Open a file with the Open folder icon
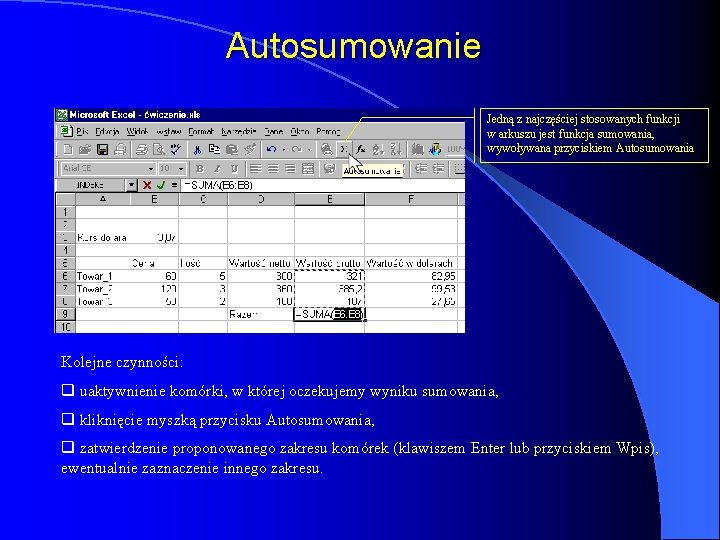Viewport: 720px width, 540px height. click(x=85, y=150)
